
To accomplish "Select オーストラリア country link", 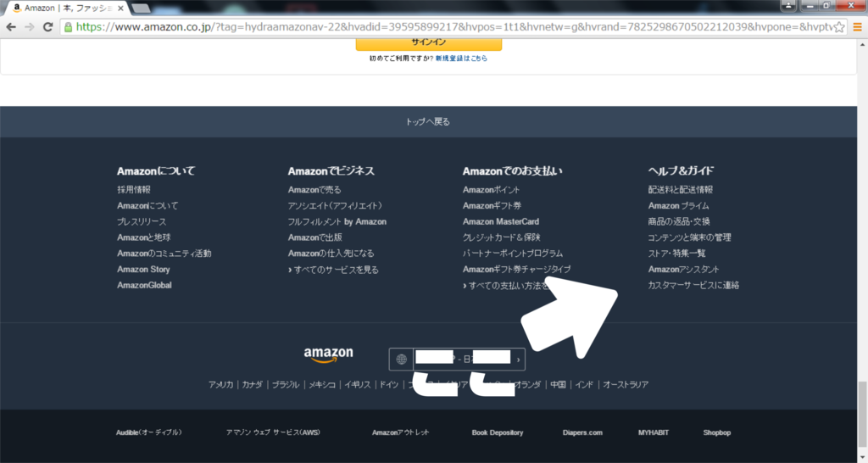I will [x=626, y=384].
